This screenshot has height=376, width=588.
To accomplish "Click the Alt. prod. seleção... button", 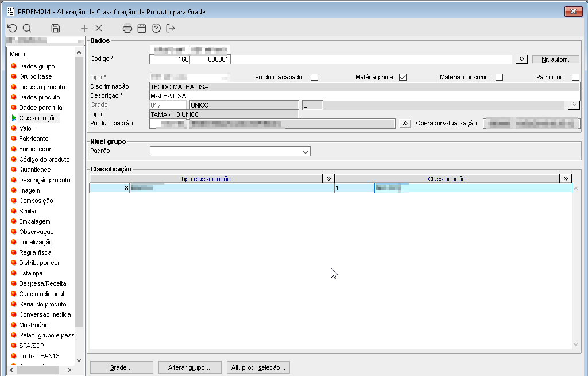I will coord(258,367).
